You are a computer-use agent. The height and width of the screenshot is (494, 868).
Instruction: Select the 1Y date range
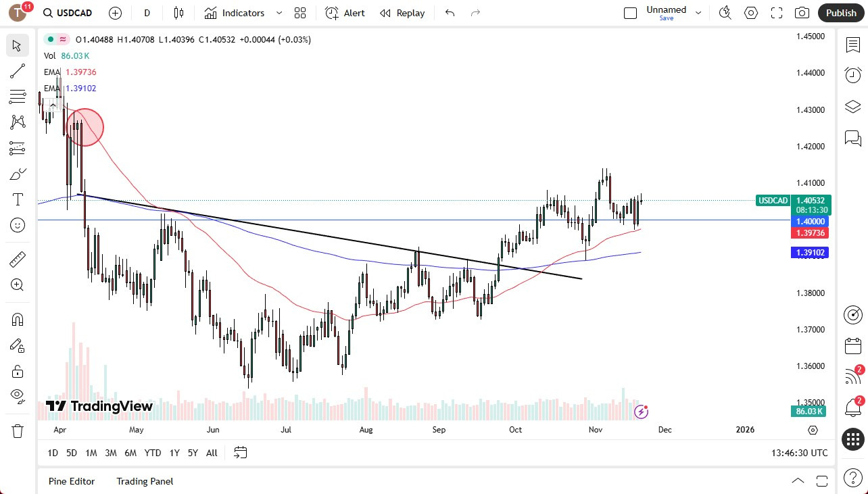(x=174, y=453)
